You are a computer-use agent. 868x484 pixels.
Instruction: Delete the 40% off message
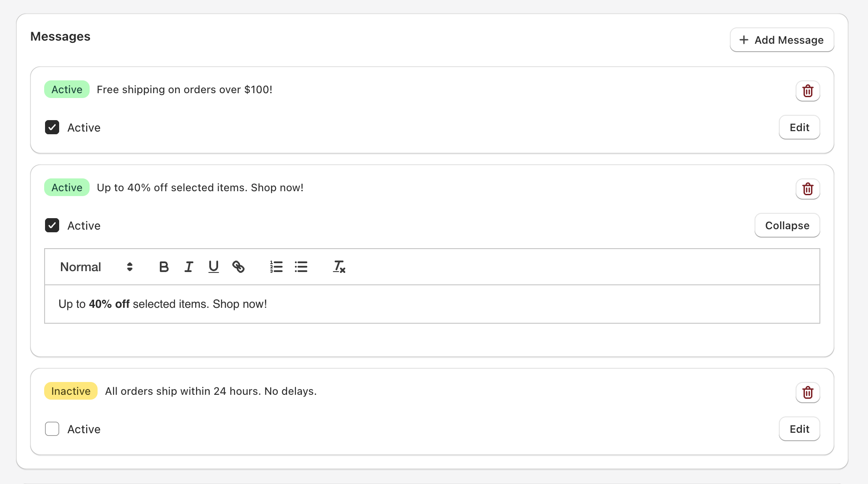click(808, 189)
